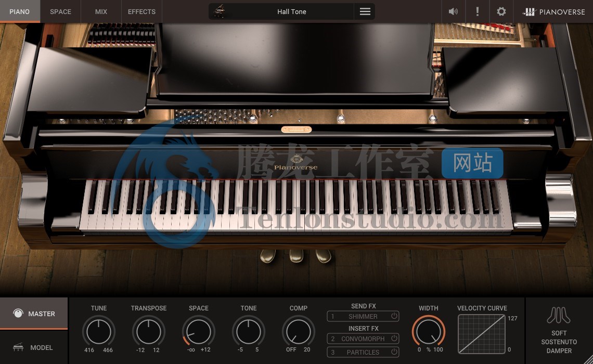Click the COMP knob
This screenshot has width=593, height=364.
(x=299, y=331)
